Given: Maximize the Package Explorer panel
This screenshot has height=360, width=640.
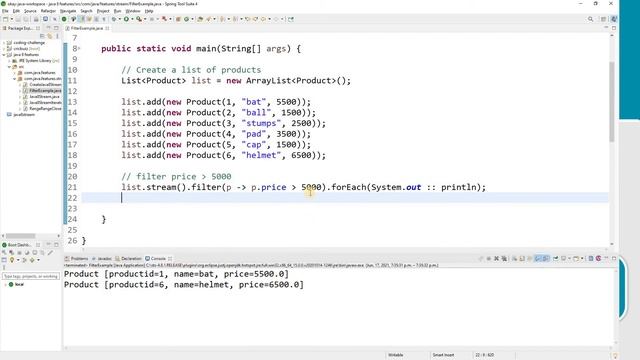Looking at the screenshot, I should click(56, 28).
